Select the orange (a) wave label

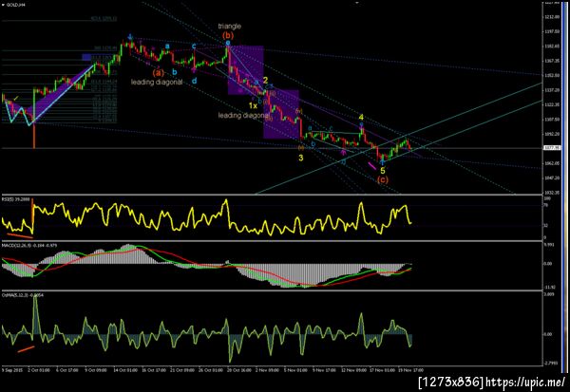(159, 72)
